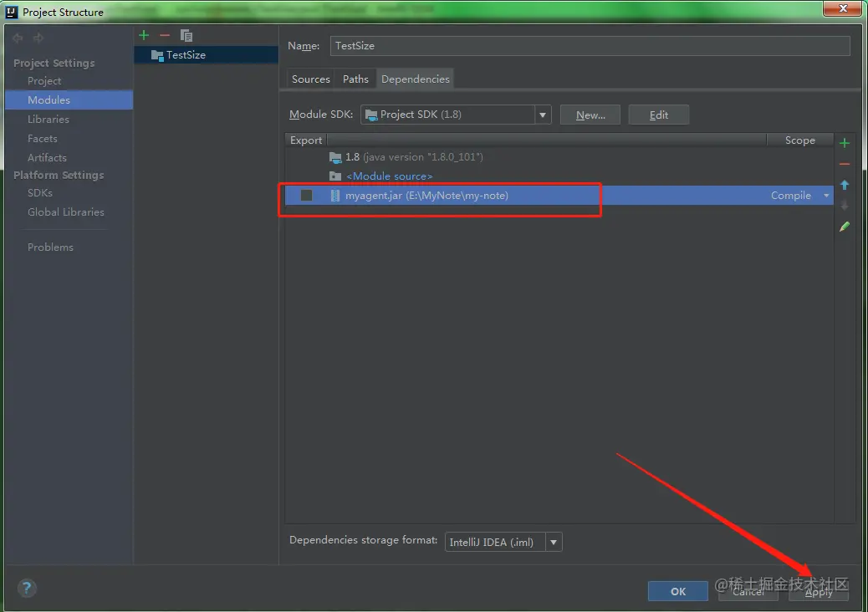Click the IntelliJ logo in title bar
868x612 pixels.
(11, 12)
